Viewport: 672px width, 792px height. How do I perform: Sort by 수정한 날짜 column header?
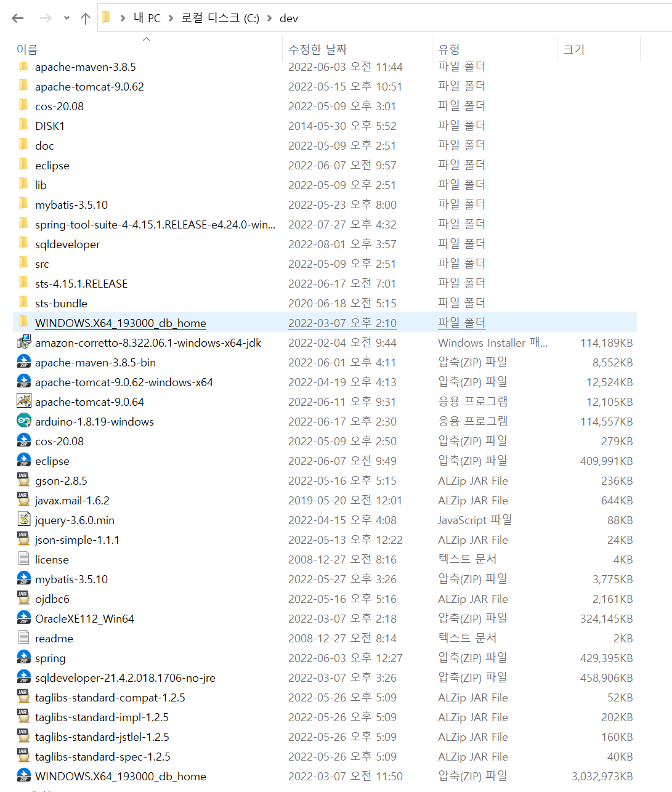(318, 49)
